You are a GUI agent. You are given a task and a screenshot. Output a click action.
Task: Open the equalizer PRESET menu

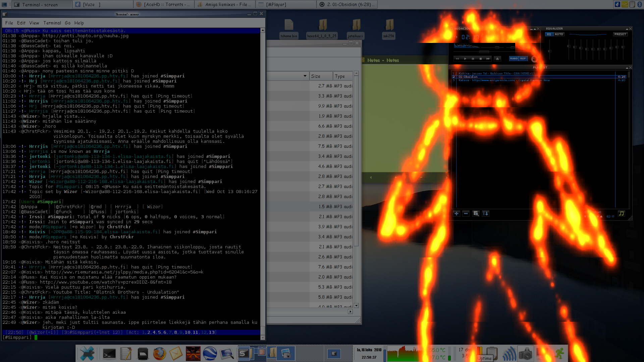(x=620, y=34)
